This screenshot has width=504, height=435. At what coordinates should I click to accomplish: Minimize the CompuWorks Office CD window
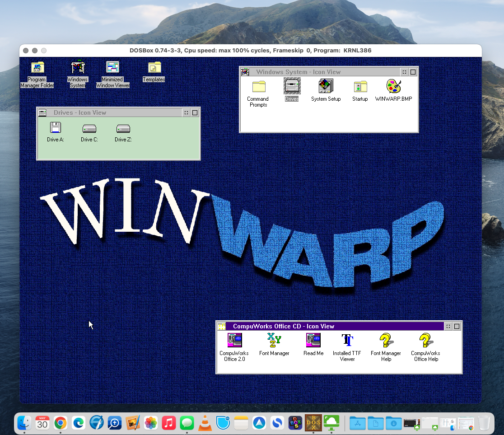coord(448,326)
